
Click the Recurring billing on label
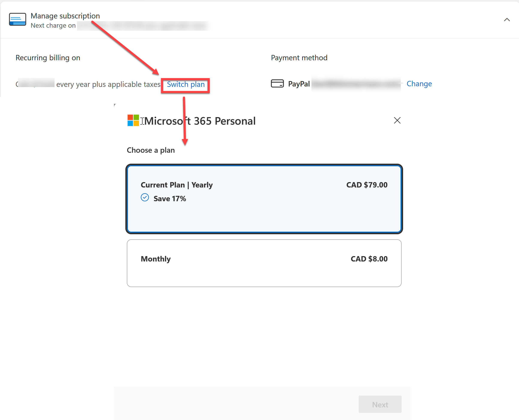(48, 58)
